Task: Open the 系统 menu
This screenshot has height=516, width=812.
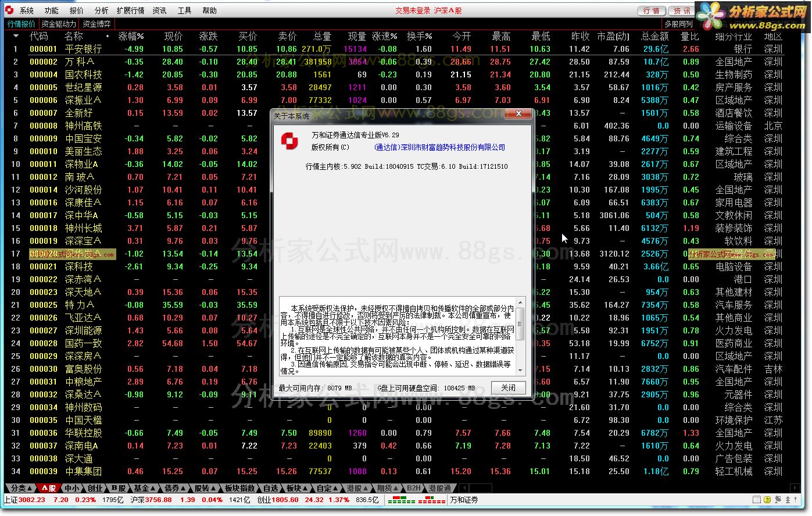Action: pos(26,10)
